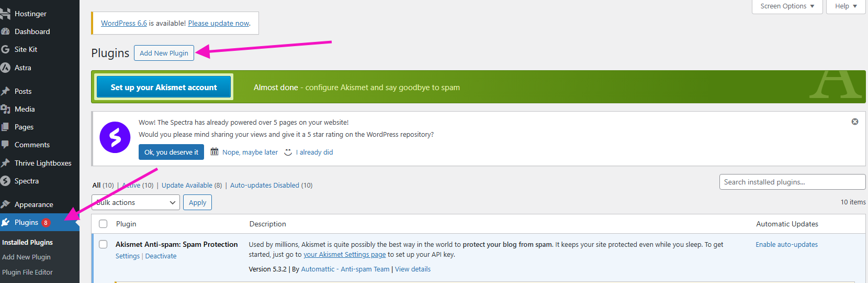Tick the select-all plugins checkbox
The height and width of the screenshot is (283, 868).
click(103, 224)
